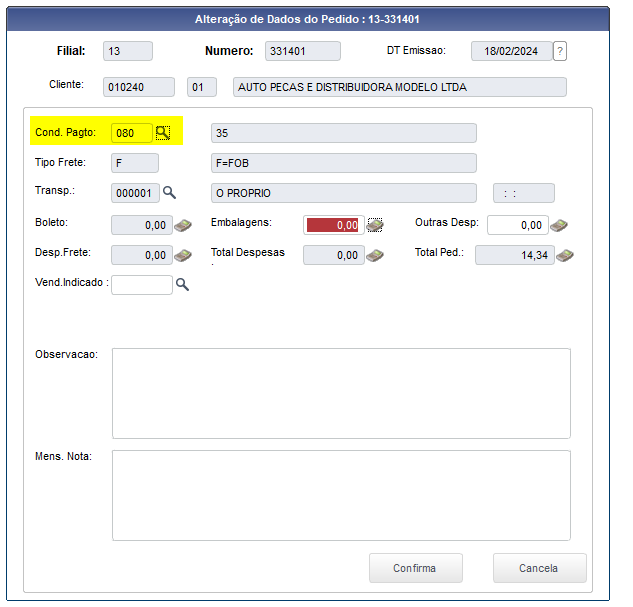
Task: Click the O PROPRIO carrier name field
Action: pyautogui.click(x=344, y=193)
